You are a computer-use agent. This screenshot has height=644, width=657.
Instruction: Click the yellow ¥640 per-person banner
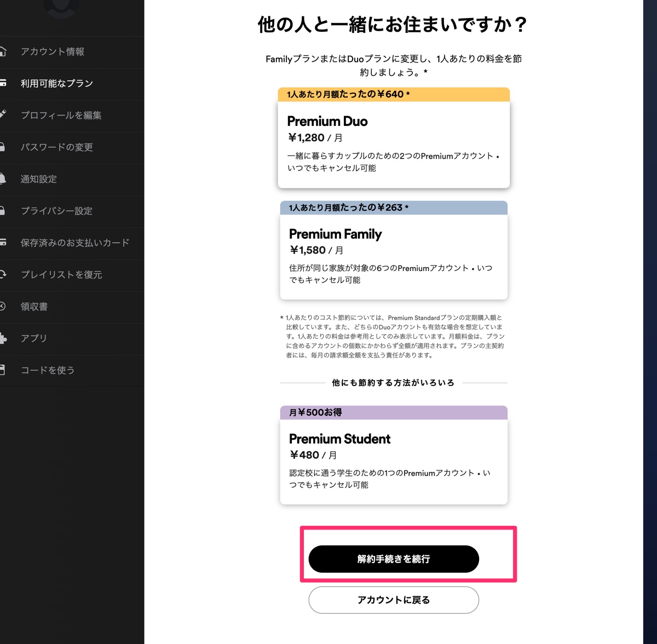pos(394,94)
